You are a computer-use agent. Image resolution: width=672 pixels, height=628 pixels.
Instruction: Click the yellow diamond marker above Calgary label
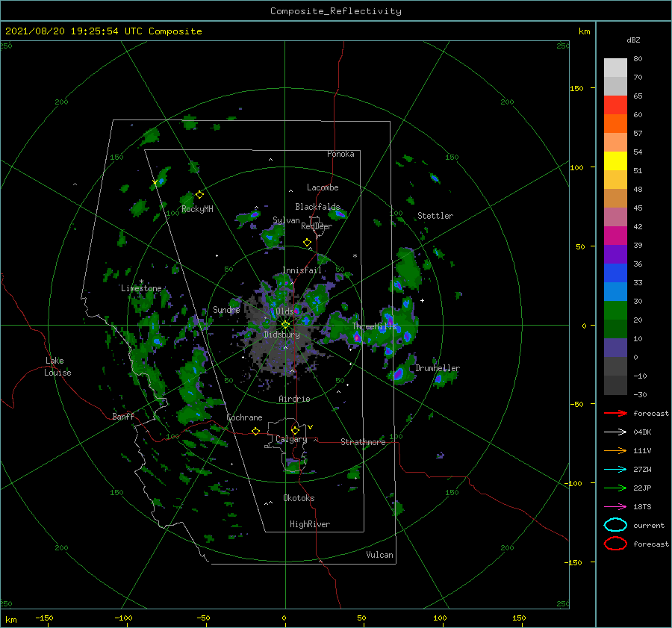pos(295,430)
